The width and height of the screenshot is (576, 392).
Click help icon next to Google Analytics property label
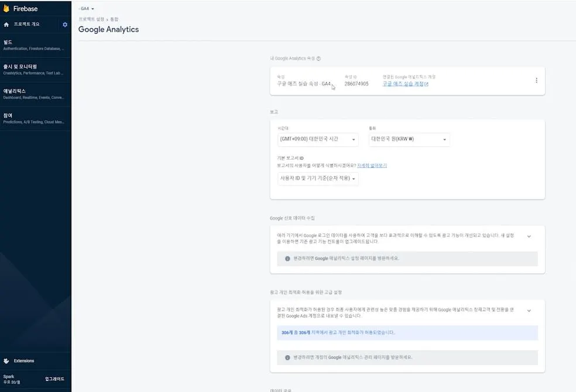click(x=318, y=59)
